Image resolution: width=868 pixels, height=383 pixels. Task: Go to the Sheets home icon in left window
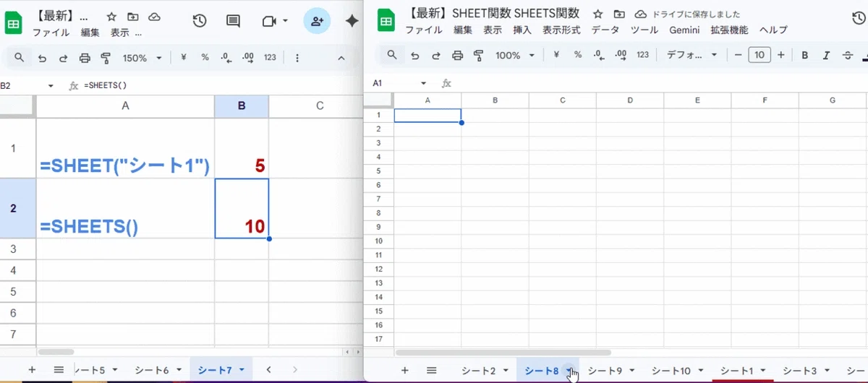(x=14, y=22)
